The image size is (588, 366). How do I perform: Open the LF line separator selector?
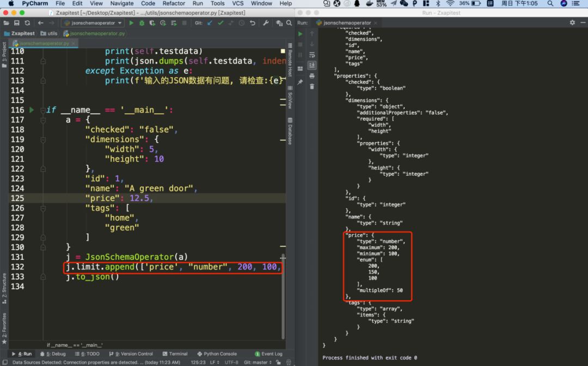(215, 362)
